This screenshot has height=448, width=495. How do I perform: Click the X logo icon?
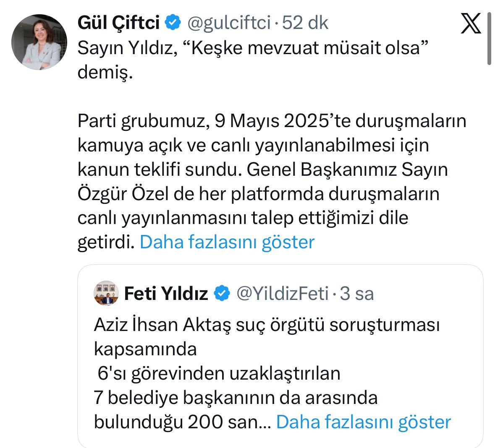coord(471,24)
